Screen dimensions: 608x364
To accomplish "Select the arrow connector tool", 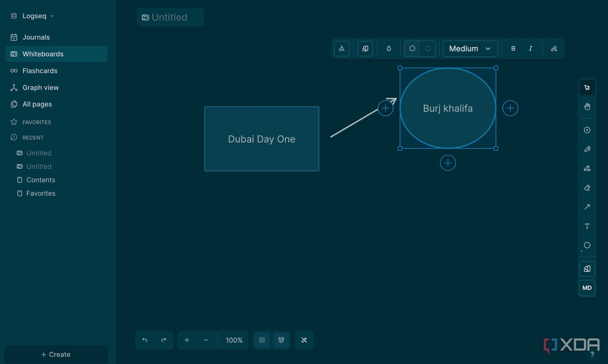I will (587, 207).
